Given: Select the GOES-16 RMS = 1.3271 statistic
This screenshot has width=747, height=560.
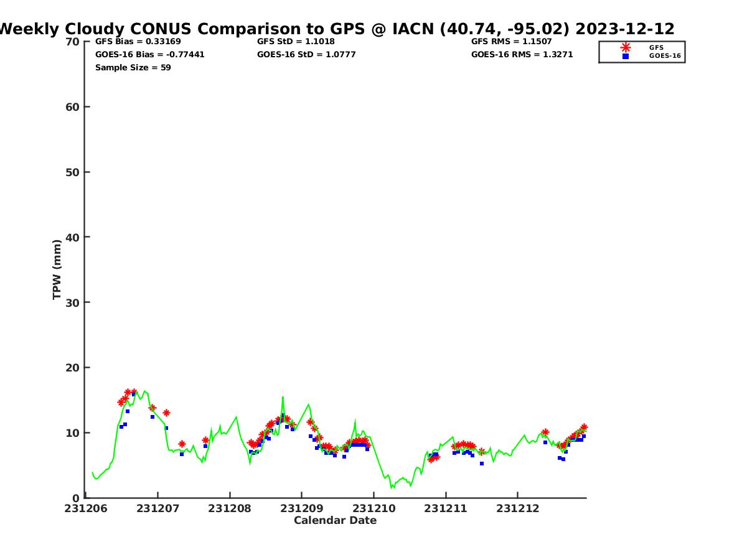Looking at the screenshot, I should pos(522,55).
